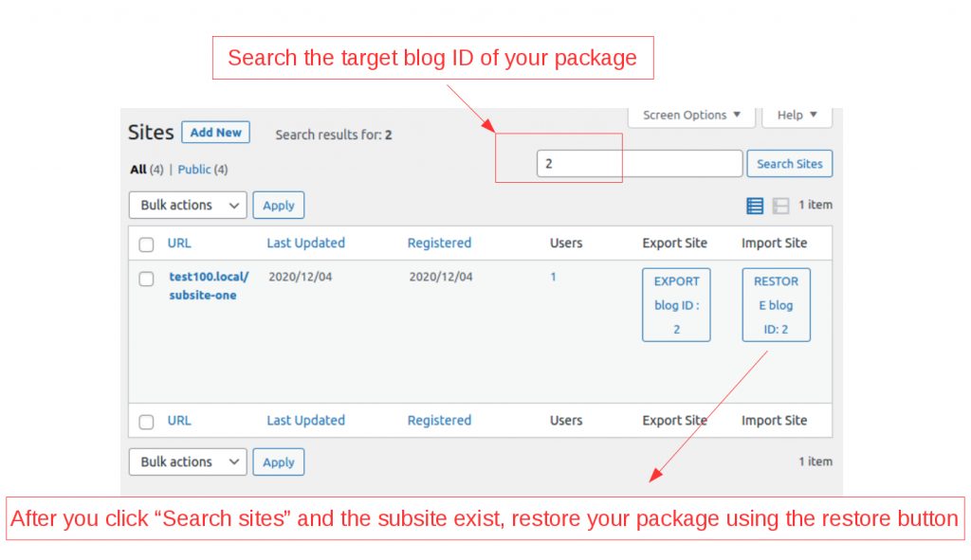Toggle the footer select-all checkbox
971x560 pixels.
point(146,422)
